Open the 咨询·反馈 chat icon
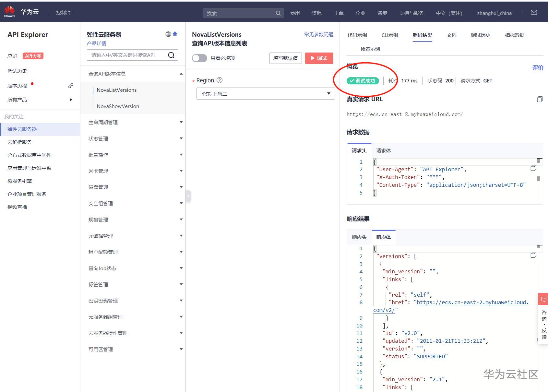548x392 pixels. click(544, 299)
